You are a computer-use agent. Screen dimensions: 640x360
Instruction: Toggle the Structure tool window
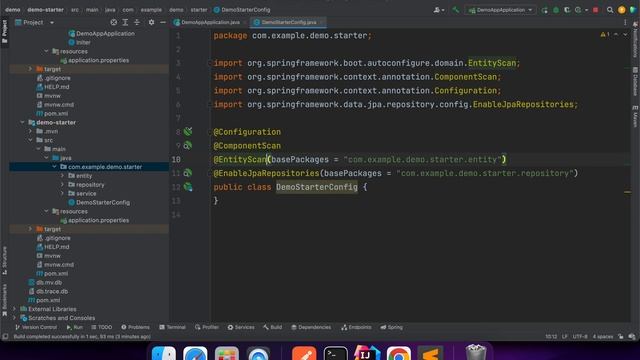(4, 260)
